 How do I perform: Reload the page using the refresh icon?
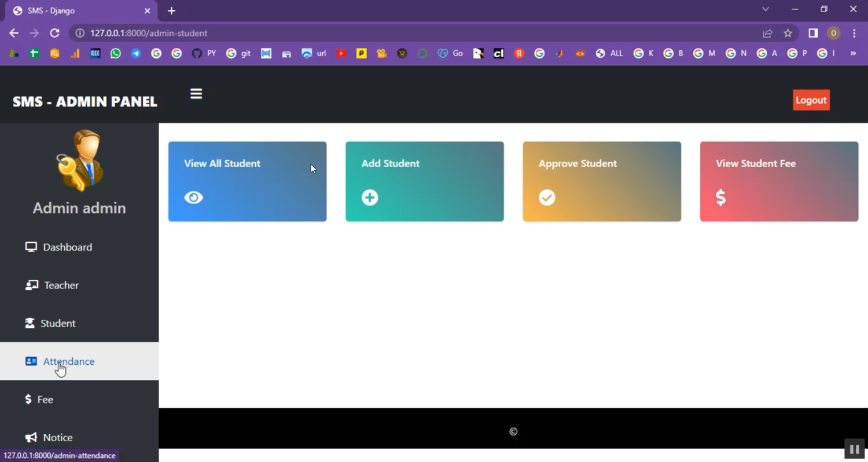pos(54,34)
